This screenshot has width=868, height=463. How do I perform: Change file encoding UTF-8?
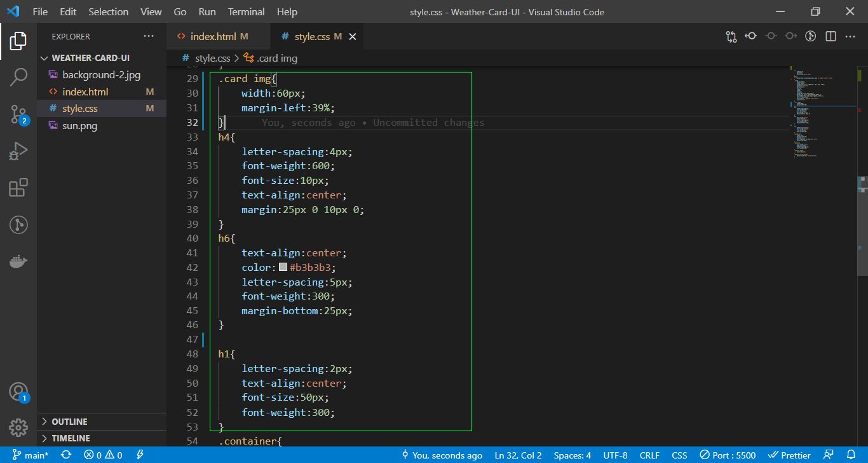616,455
